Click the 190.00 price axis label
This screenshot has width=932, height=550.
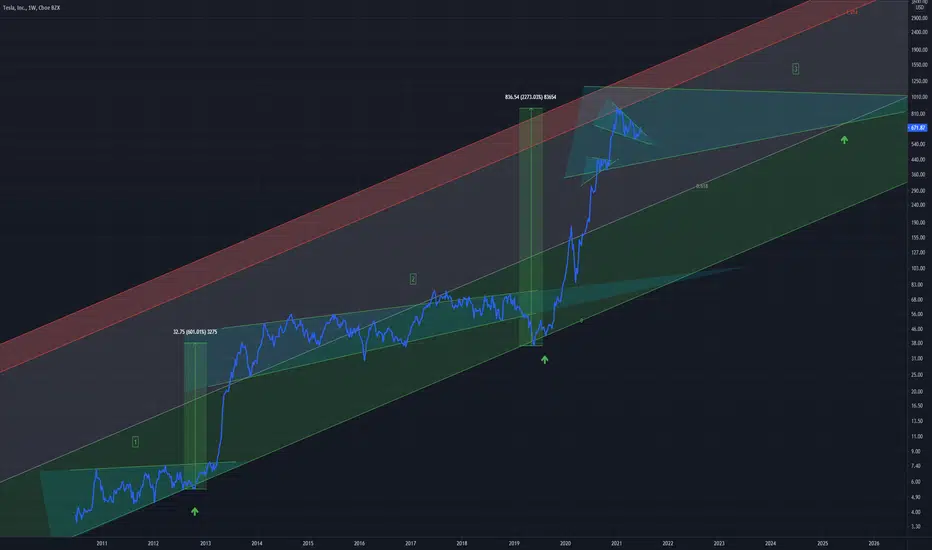coord(918,222)
